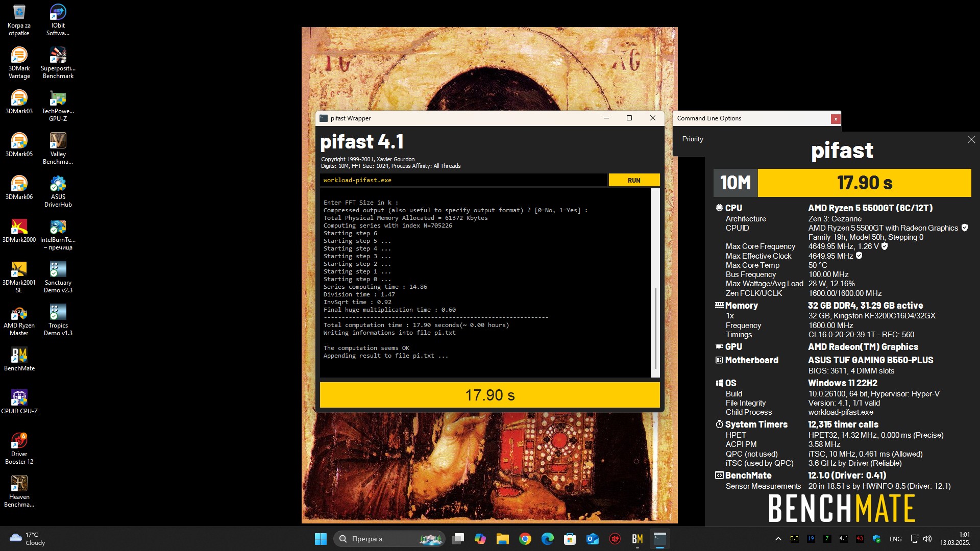This screenshot has height=551, width=980.
Task: Click the verified shield next to Max Effective Clock
Action: click(859, 256)
